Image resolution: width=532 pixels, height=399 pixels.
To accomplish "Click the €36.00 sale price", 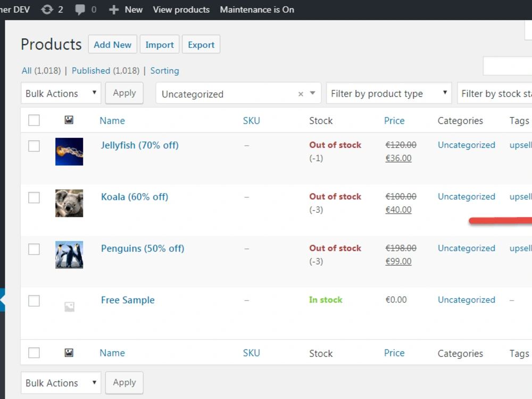I will [x=398, y=158].
